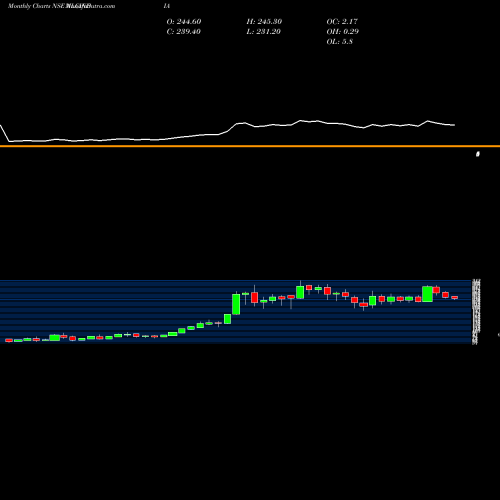Select the low price value L: 231.20
This screenshot has height=500, width=500.
[264, 32]
